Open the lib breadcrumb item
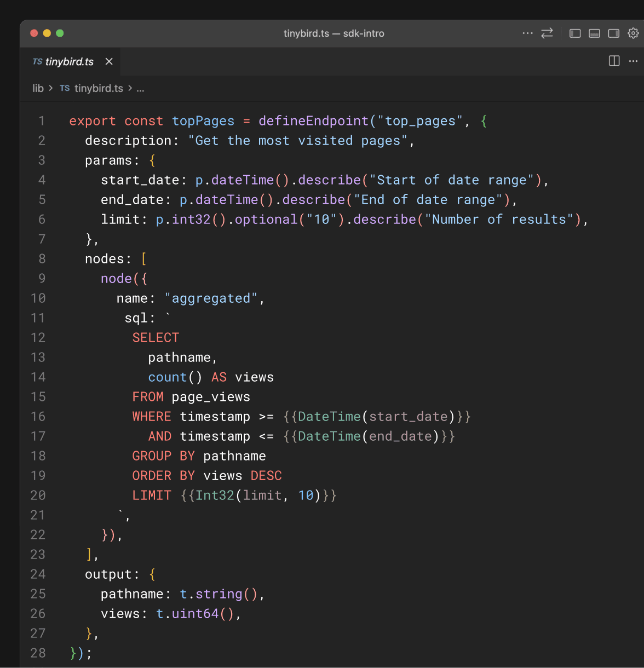This screenshot has width=644, height=668. tap(38, 88)
